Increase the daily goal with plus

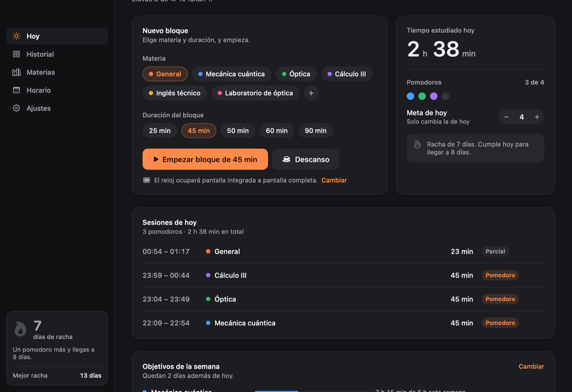(537, 117)
